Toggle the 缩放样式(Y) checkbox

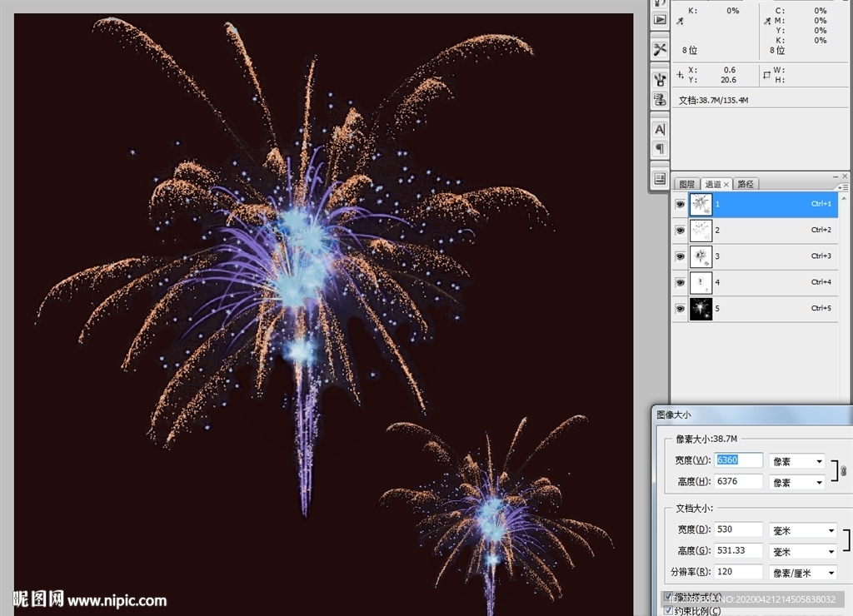[668, 596]
